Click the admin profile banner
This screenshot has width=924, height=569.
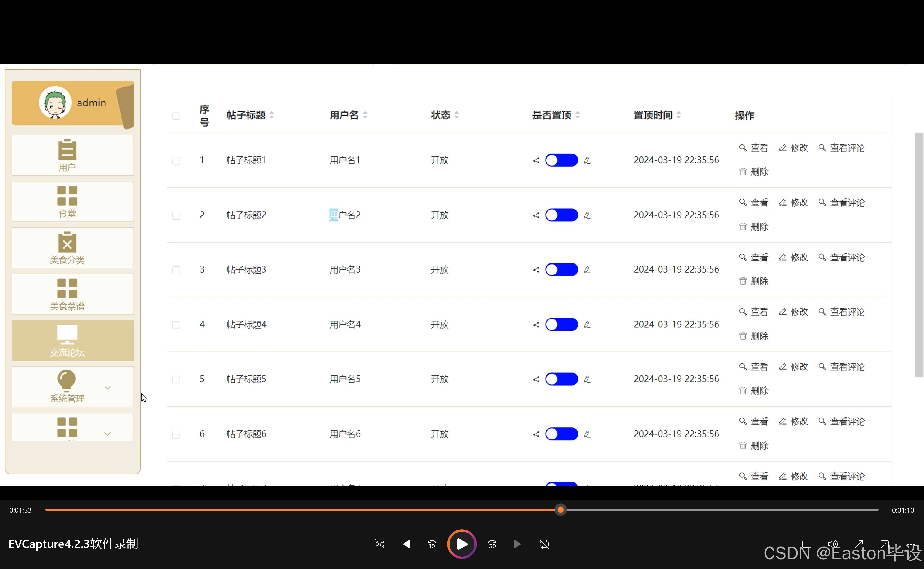pyautogui.click(x=73, y=103)
